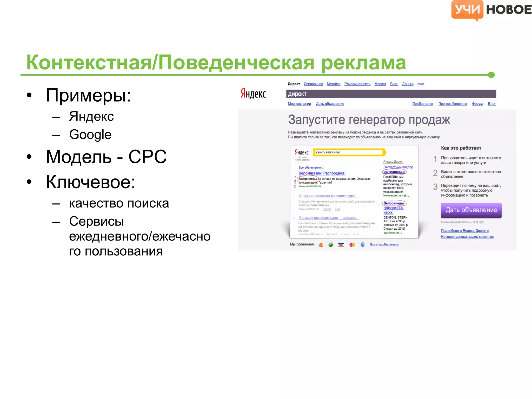Click the 'Мы принимаем:' label
Image resolution: width=532 pixels, height=399 pixels.
click(302, 244)
